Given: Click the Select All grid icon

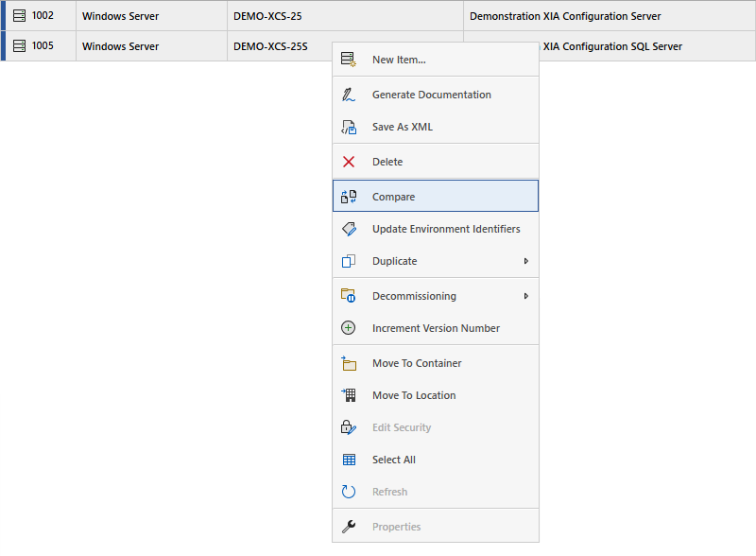Looking at the screenshot, I should point(349,460).
